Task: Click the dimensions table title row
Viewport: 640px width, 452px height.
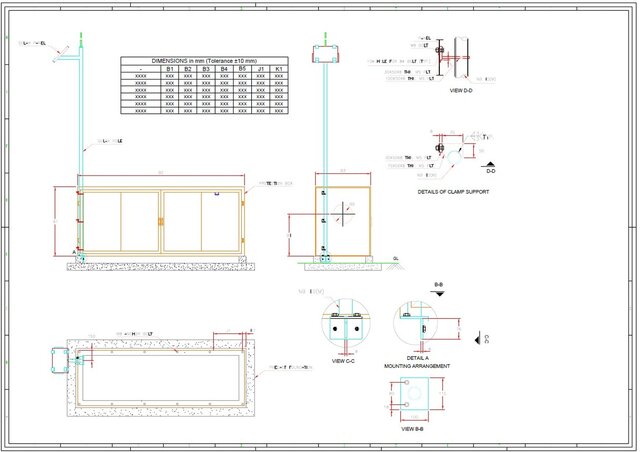Action: (204, 61)
